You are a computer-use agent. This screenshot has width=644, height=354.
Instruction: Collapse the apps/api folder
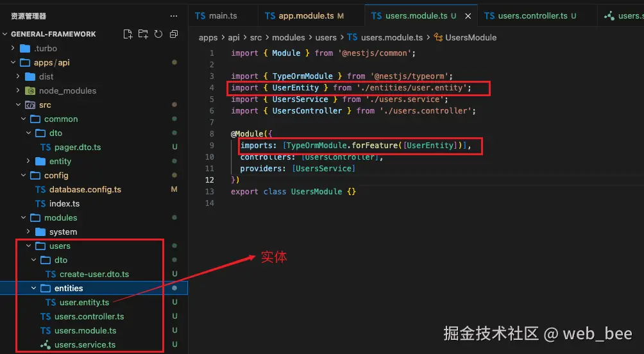click(x=13, y=62)
